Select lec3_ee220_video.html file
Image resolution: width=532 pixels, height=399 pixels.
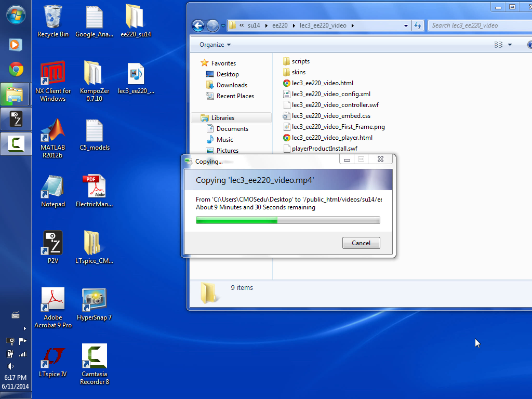click(x=318, y=83)
